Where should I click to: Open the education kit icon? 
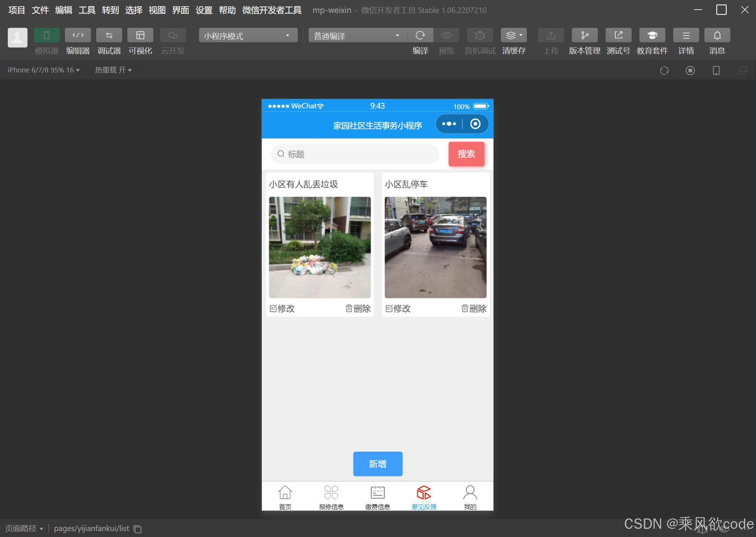[x=652, y=35]
